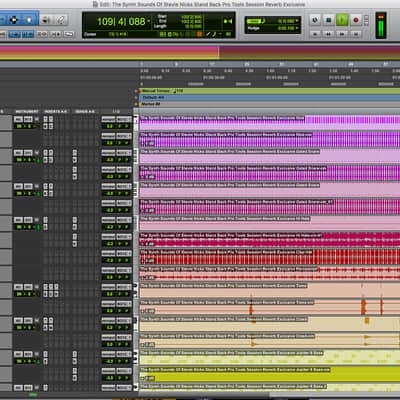Click the Start selection field value
The image size is (400, 400).
(191, 17)
